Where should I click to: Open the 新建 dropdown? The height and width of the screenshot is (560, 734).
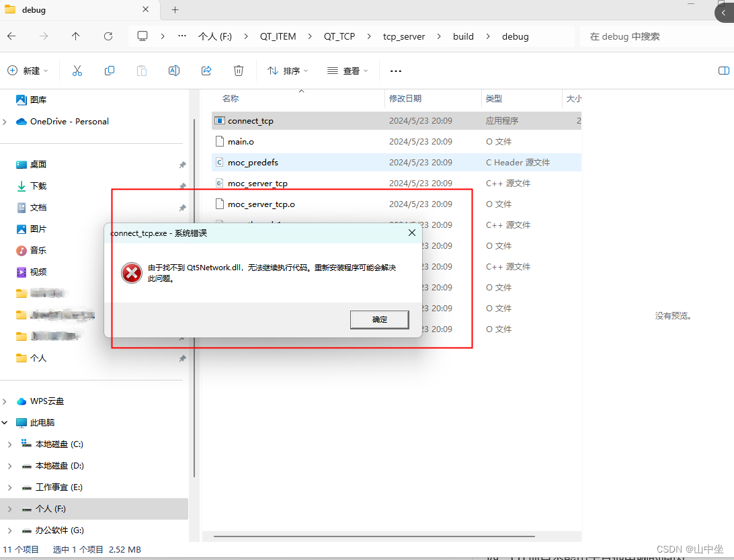[28, 71]
